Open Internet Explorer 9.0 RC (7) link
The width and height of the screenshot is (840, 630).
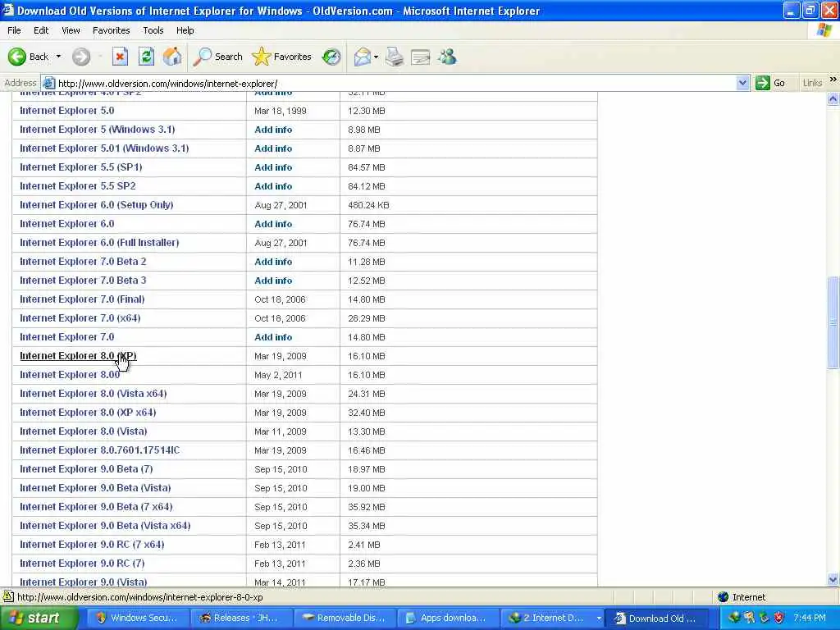[82, 563]
